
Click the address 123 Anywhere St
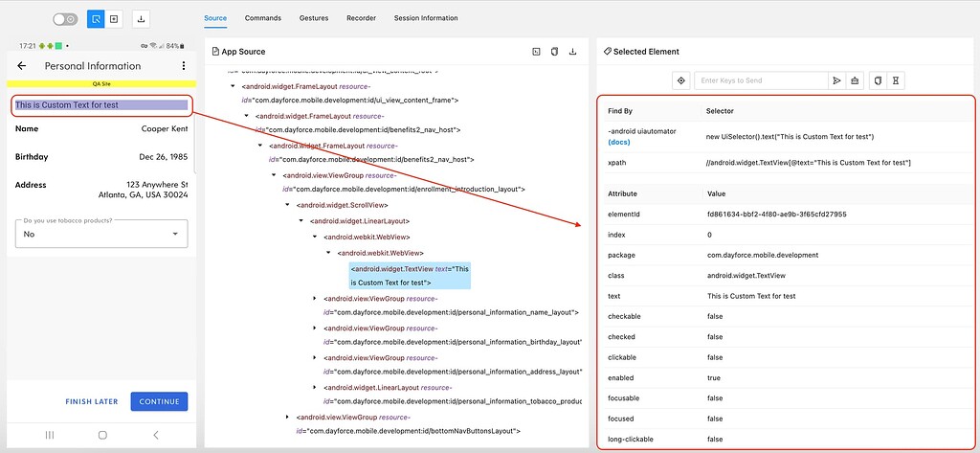pos(157,185)
